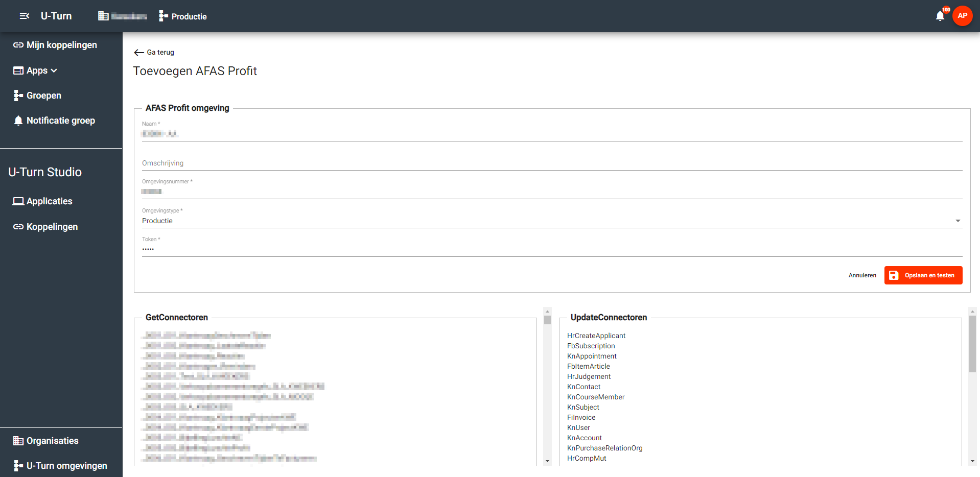Open the Groepen menu item
980x477 pixels.
43,96
